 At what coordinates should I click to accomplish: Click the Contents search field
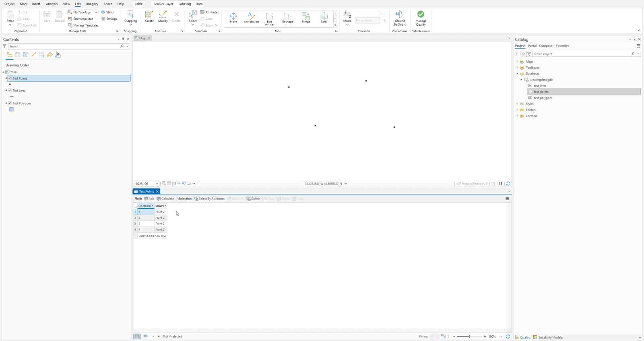click(x=64, y=46)
